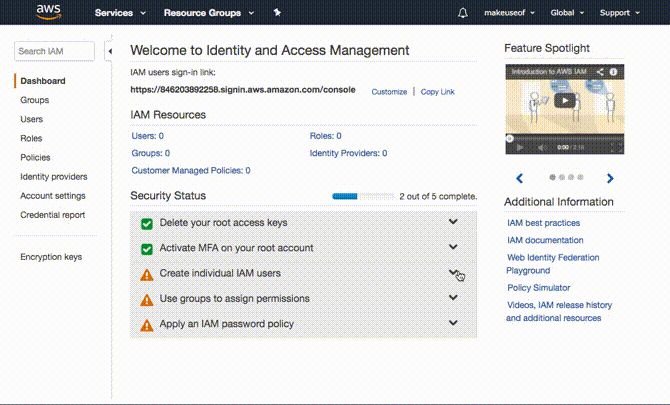The image size is (670, 405).
Task: Click the Copy Link link
Action: 437,92
